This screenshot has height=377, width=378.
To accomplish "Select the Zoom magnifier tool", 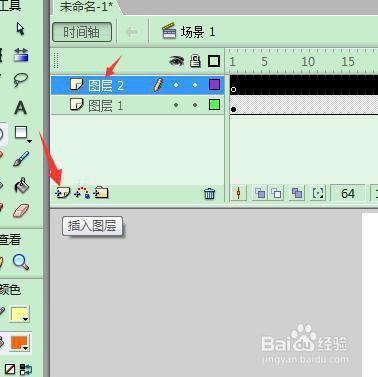I will click(x=21, y=262).
